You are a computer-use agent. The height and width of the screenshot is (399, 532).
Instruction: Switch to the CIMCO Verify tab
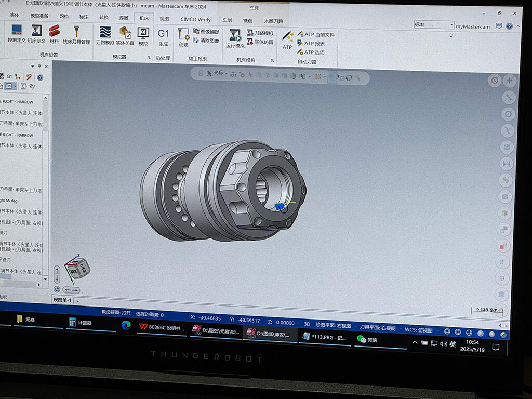click(x=195, y=19)
